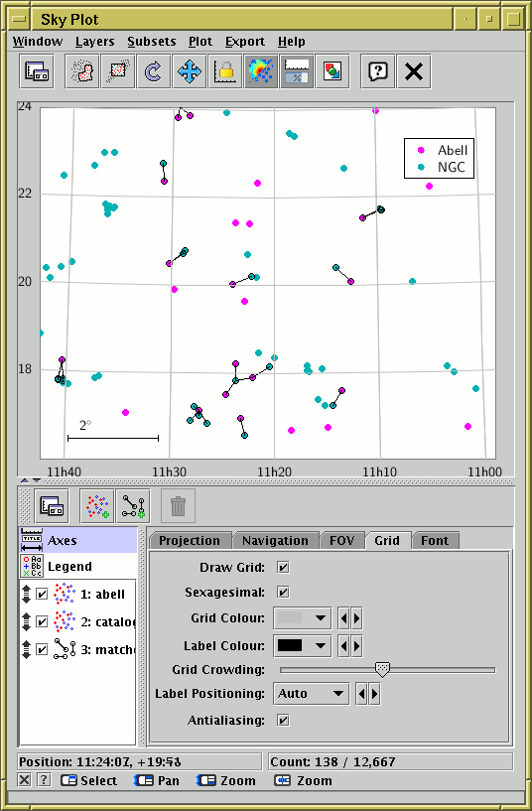This screenshot has height=811, width=532.
Task: Click the scatter icon of layer 1: abell
Action: tap(65, 594)
